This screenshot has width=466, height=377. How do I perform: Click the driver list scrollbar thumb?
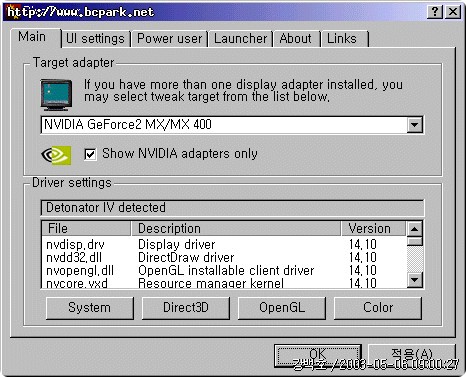pos(415,241)
